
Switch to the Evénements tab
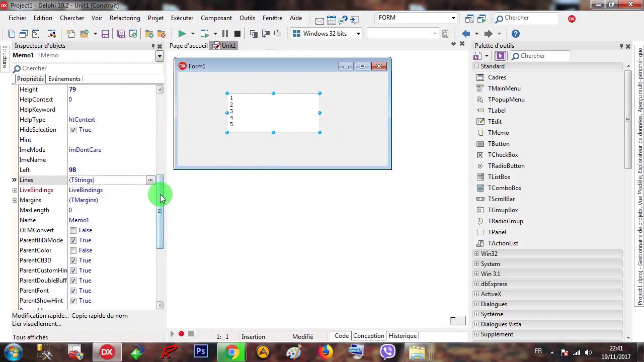click(x=64, y=79)
